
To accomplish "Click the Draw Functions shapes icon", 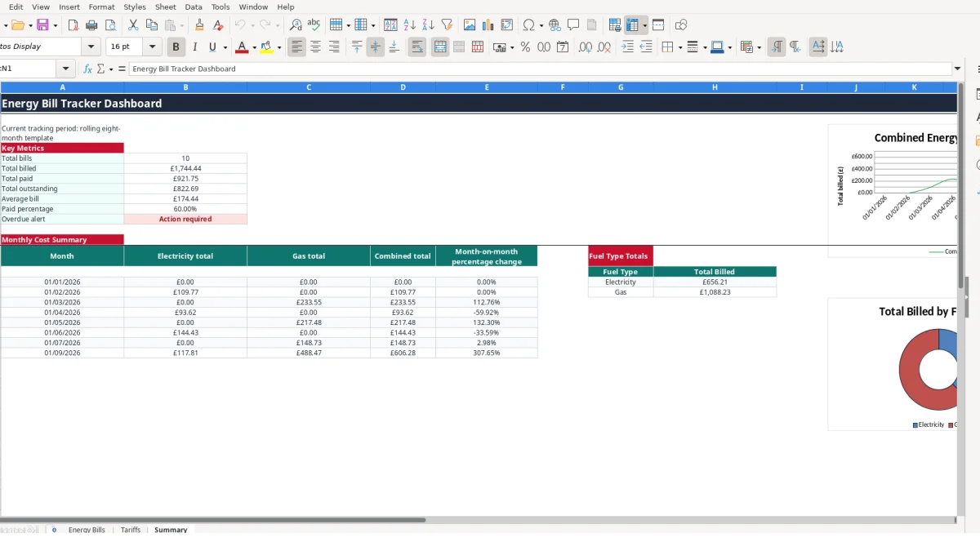I will tap(681, 25).
